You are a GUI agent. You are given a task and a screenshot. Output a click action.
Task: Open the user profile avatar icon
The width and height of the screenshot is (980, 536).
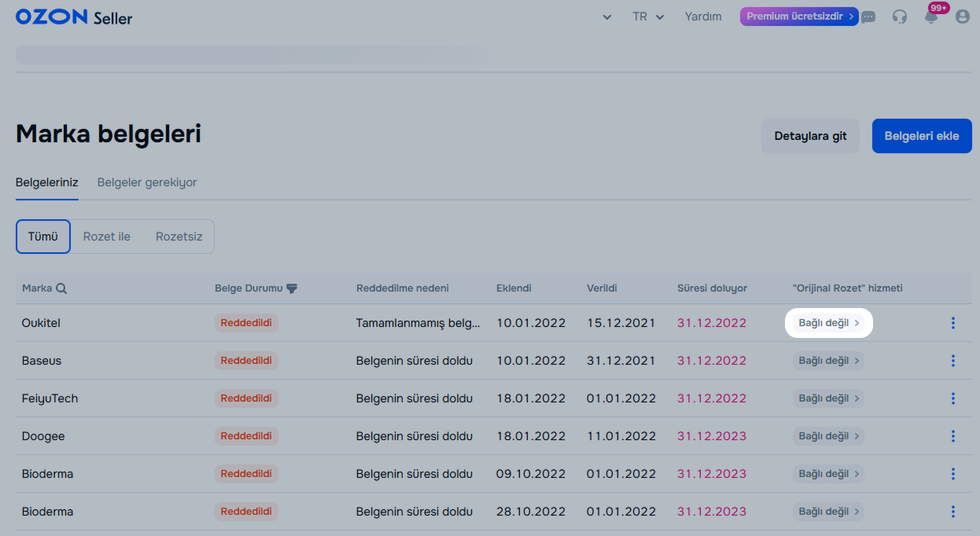[963, 17]
